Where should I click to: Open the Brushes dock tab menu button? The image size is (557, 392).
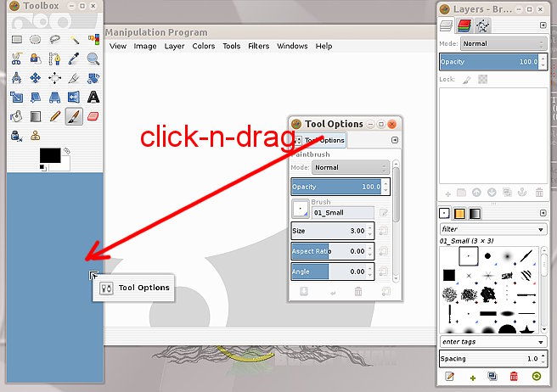(x=543, y=213)
